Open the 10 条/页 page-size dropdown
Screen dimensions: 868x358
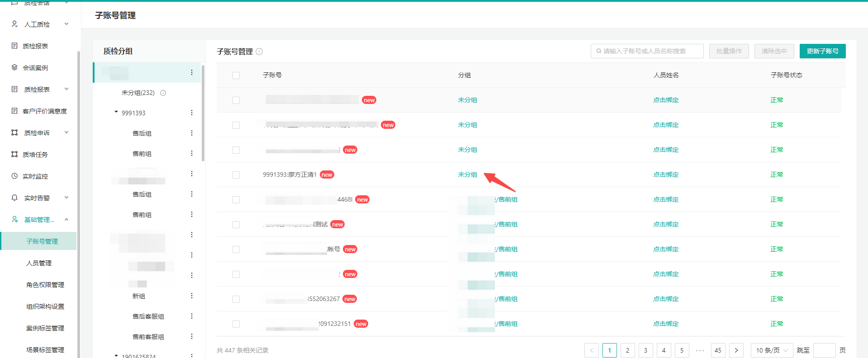pos(772,350)
